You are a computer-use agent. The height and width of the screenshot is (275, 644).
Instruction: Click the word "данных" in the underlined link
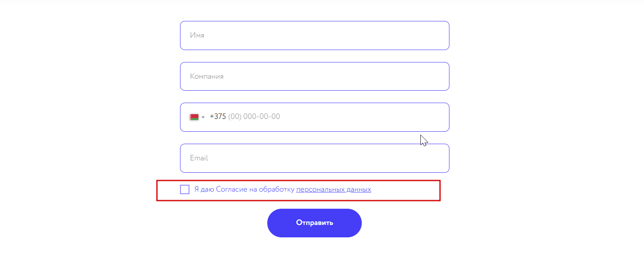pyautogui.click(x=359, y=189)
